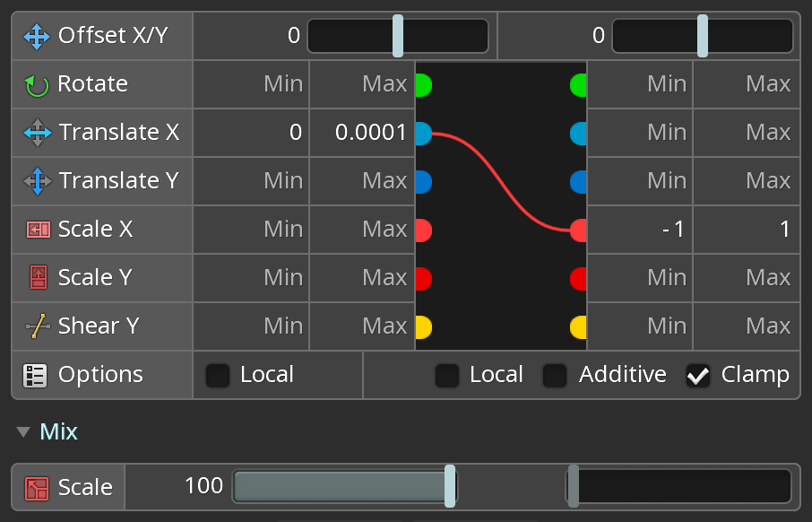812x522 pixels.
Task: Click the Options list icon
Action: pyautogui.click(x=36, y=375)
